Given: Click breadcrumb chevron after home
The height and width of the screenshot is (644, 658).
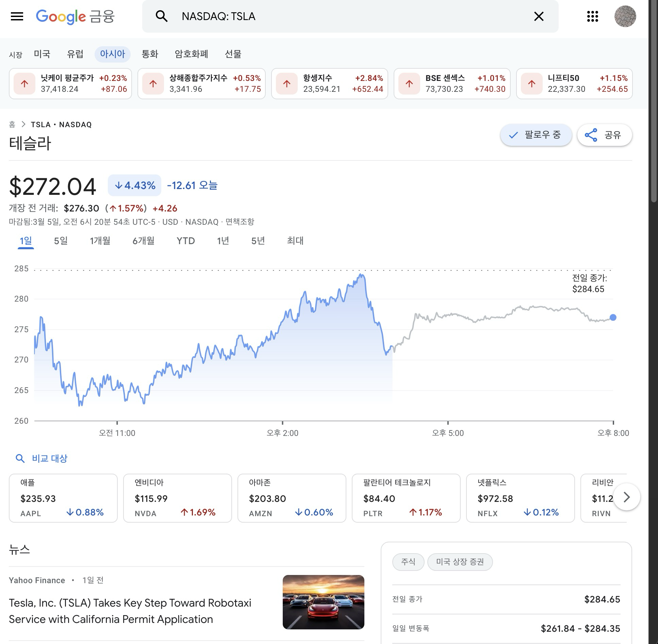Looking at the screenshot, I should coord(23,124).
